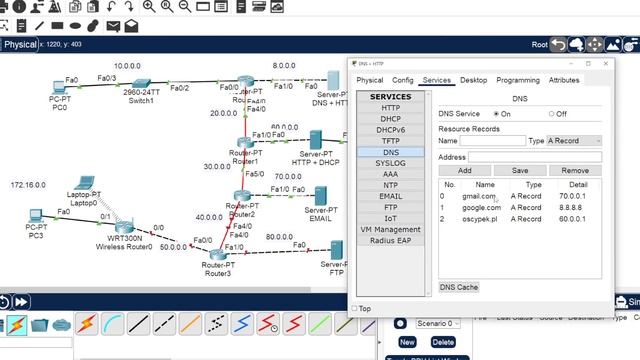
Task: Zoom out of the workspace
Action: click(x=185, y=6)
